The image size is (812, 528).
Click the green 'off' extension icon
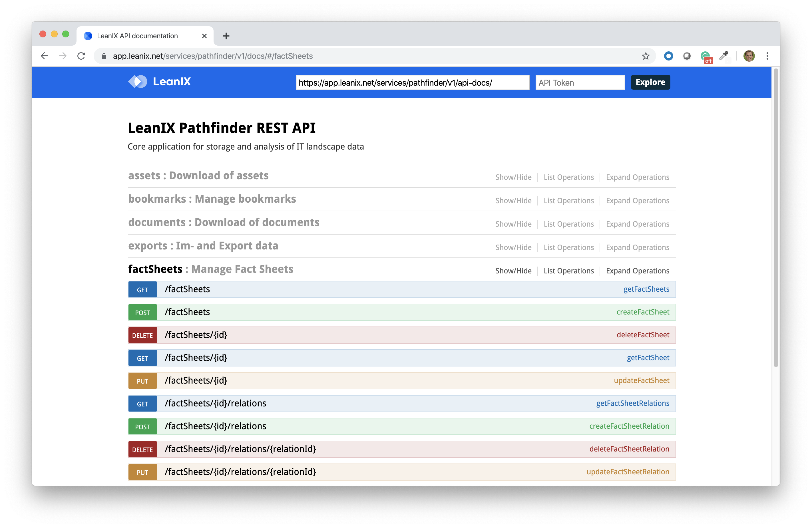[x=705, y=57]
